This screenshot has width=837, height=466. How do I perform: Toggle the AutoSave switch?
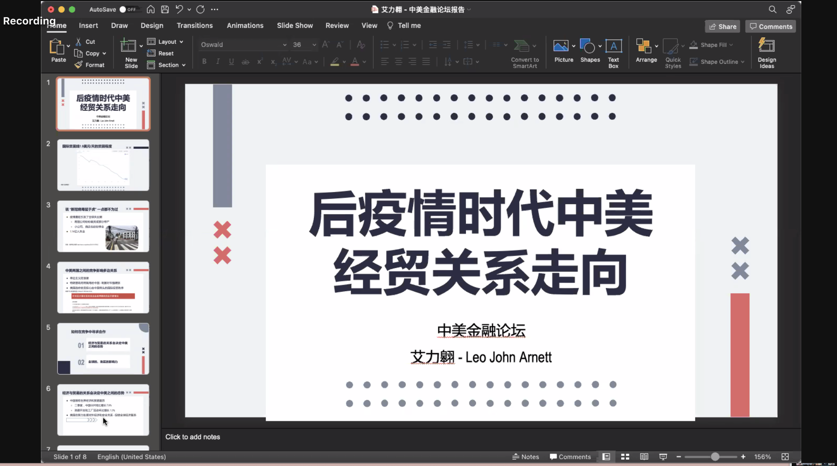(128, 10)
